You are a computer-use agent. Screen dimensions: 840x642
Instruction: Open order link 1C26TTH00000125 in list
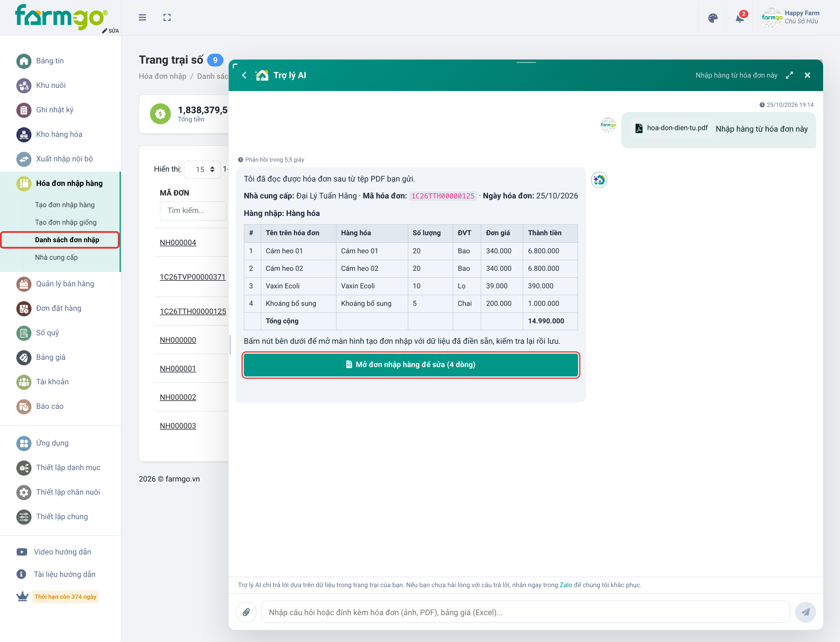tap(193, 311)
